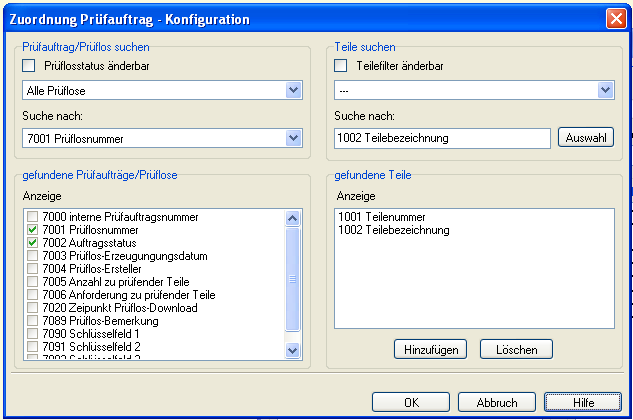Click the Hinzufügen button
This screenshot has width=633, height=420.
pyautogui.click(x=430, y=349)
